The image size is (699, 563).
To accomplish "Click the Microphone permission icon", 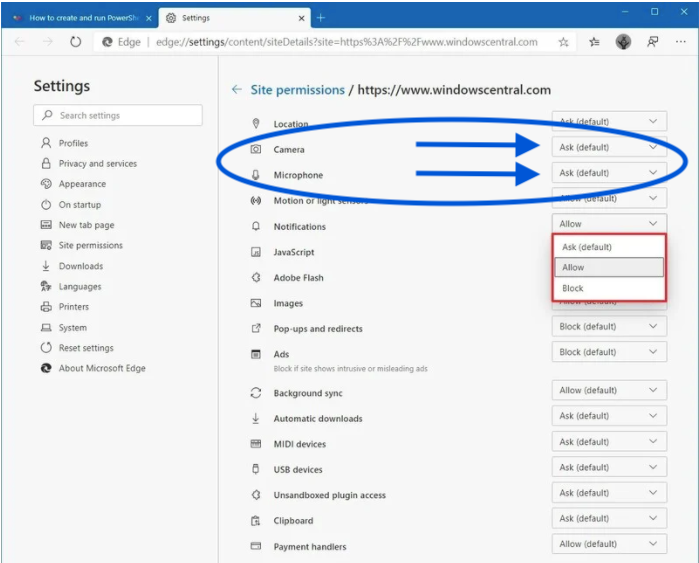I will point(256,175).
